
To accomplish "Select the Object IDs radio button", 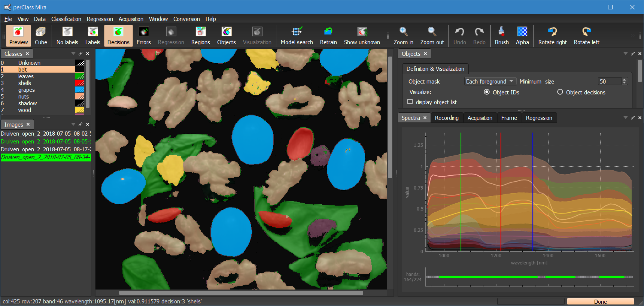I will tap(487, 92).
